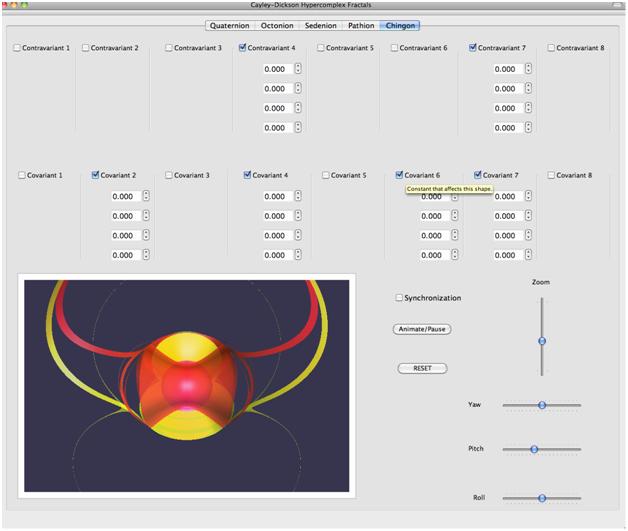Screen dimensions: 628x531
Task: Select the Sedenion tab
Action: coord(320,26)
